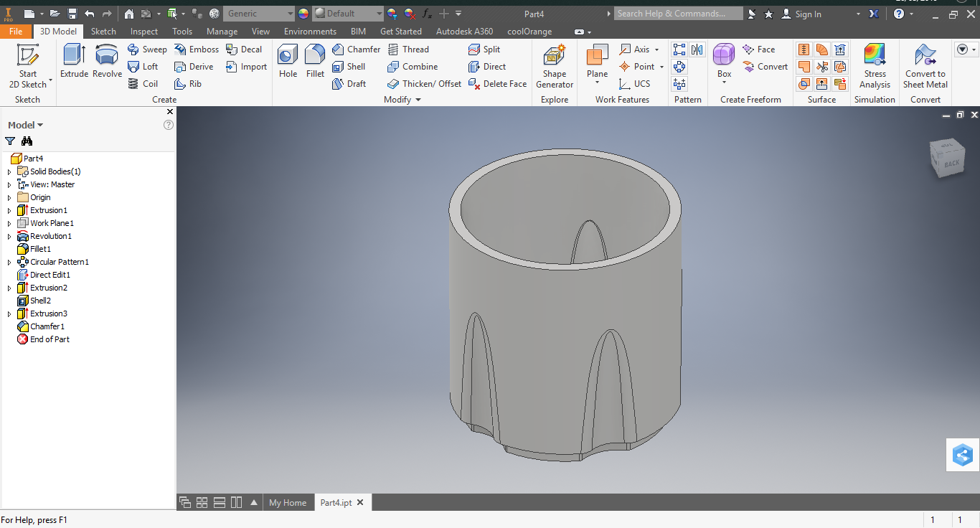The image size is (980, 528).
Task: Open the File menu
Action: (17, 31)
